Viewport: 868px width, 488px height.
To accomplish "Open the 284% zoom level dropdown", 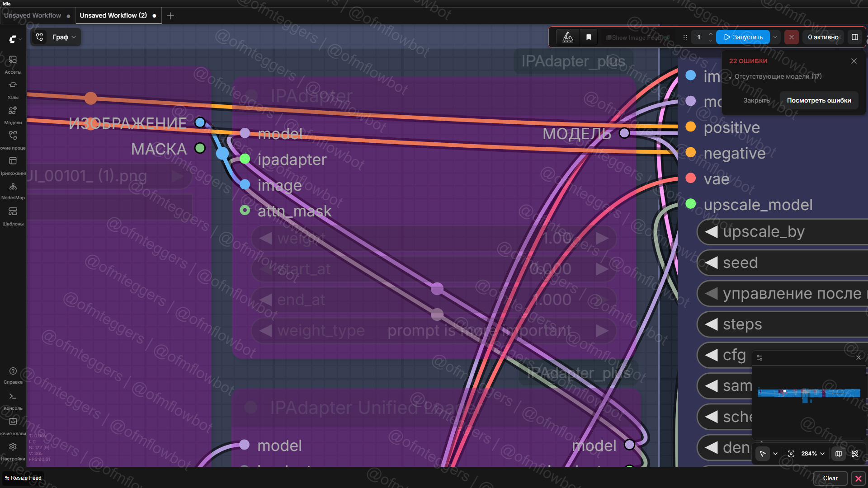I will click(813, 454).
